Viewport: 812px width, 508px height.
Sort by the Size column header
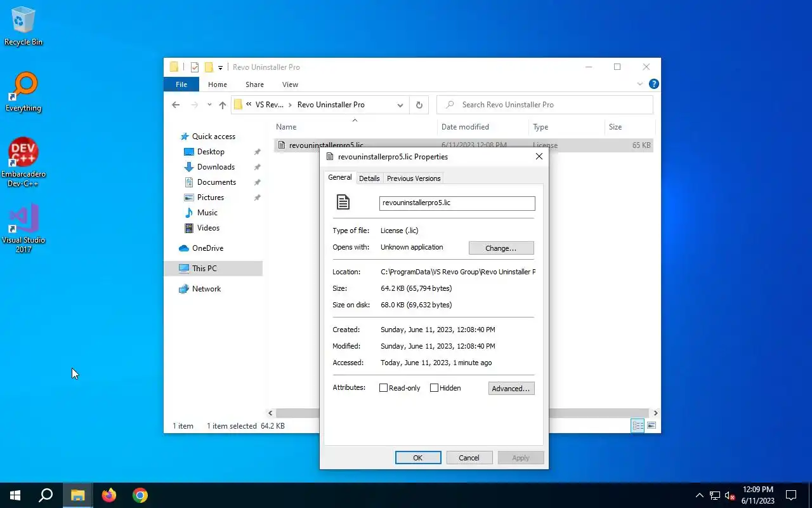[629, 127]
